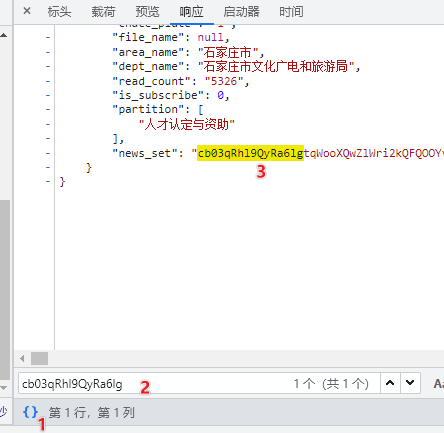Open the 启动器 tab
This screenshot has height=433, width=444.
(241, 12)
